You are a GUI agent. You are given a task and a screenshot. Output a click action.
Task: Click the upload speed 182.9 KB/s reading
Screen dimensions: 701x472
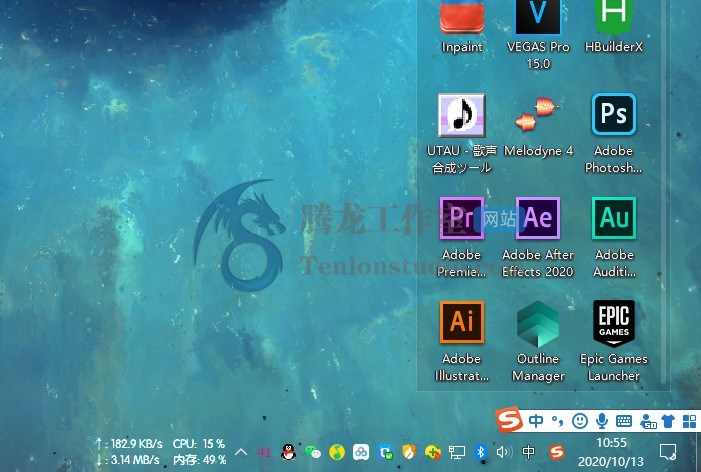click(129, 444)
